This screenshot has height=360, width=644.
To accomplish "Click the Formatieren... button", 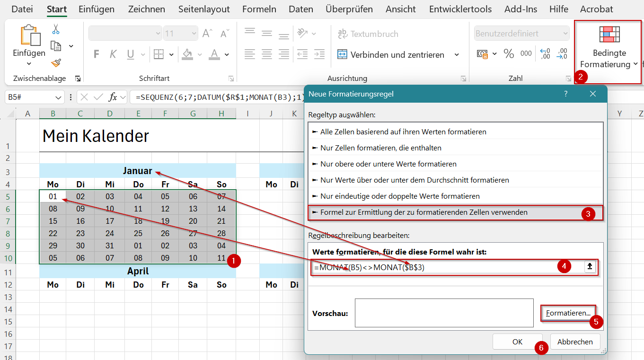I will click(x=568, y=313).
